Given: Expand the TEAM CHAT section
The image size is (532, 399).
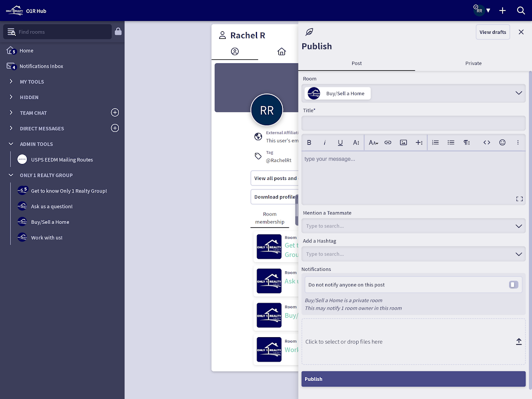Looking at the screenshot, I should (x=11, y=113).
